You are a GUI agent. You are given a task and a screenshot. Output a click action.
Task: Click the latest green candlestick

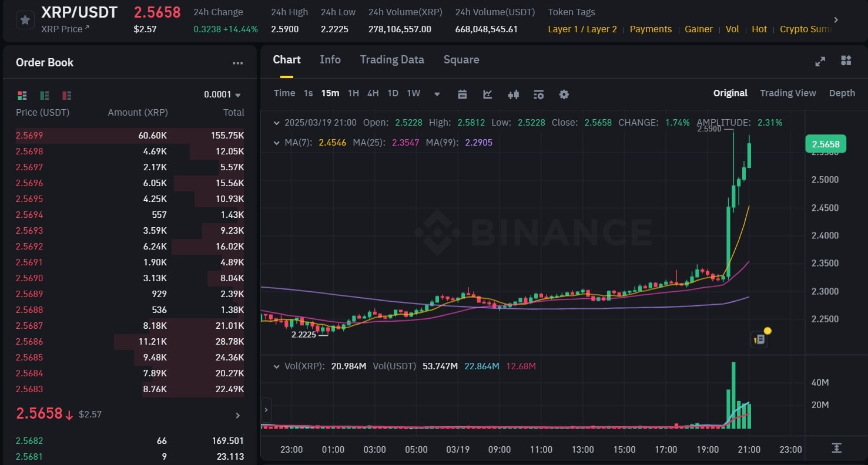coord(749,151)
